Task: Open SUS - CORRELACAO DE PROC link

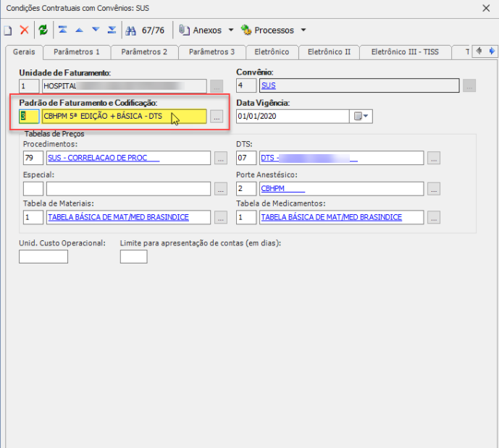Action: tap(104, 158)
